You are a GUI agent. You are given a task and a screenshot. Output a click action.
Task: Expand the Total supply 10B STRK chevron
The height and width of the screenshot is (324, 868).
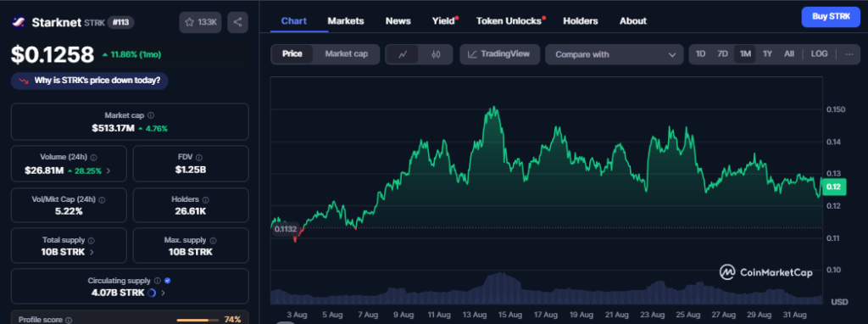click(x=92, y=252)
